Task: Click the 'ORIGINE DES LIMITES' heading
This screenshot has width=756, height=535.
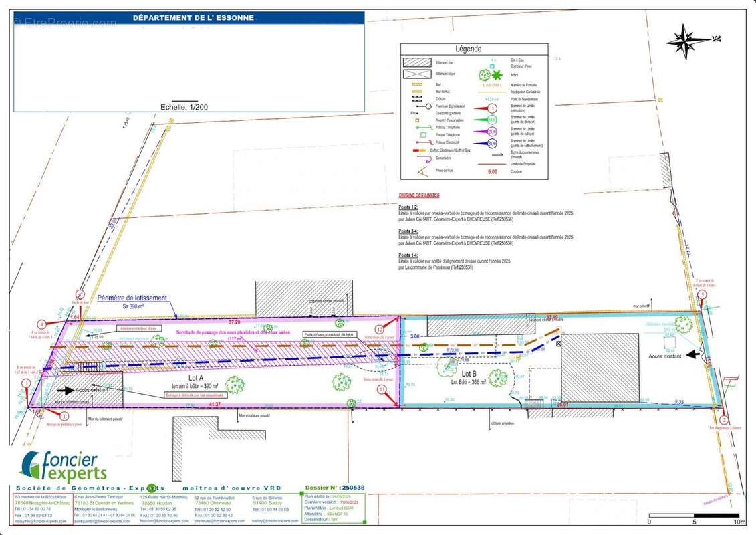Action: click(x=419, y=195)
